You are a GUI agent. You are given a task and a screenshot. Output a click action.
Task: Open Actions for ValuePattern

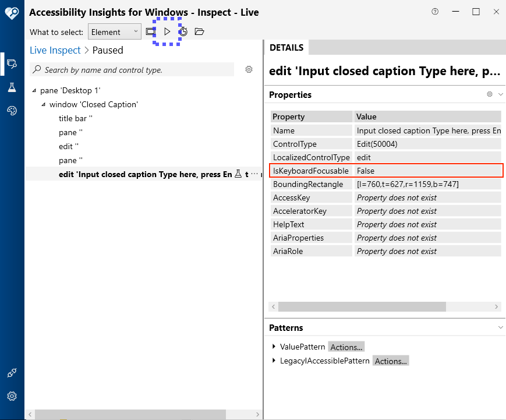coord(346,347)
